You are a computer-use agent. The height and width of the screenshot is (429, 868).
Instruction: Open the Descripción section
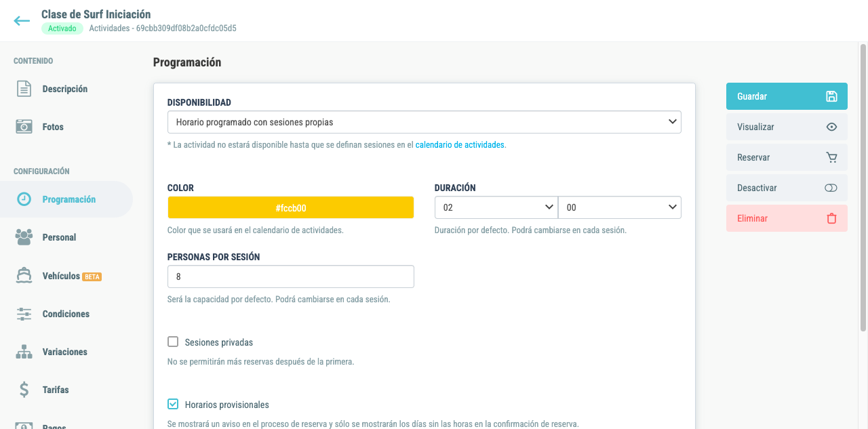tap(66, 89)
